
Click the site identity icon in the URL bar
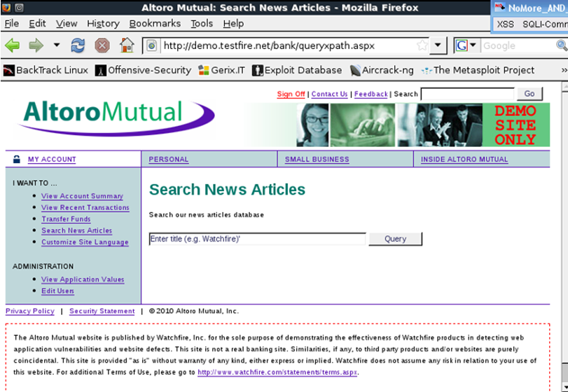(x=152, y=45)
